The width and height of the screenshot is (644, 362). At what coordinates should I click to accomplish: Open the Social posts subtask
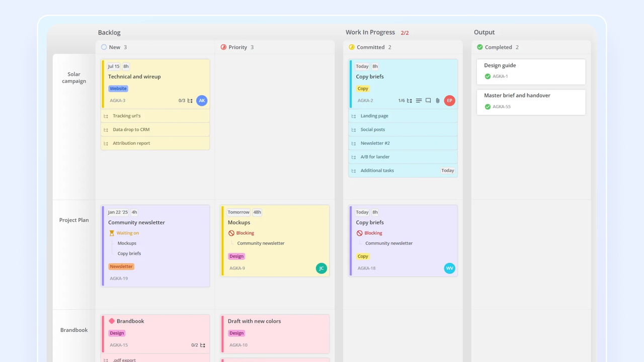click(403, 130)
